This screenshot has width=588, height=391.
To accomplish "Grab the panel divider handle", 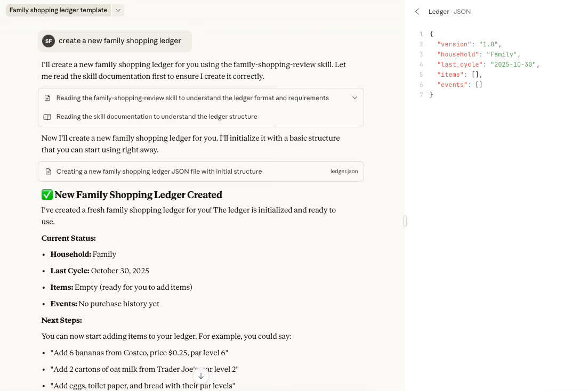I will coord(405,221).
